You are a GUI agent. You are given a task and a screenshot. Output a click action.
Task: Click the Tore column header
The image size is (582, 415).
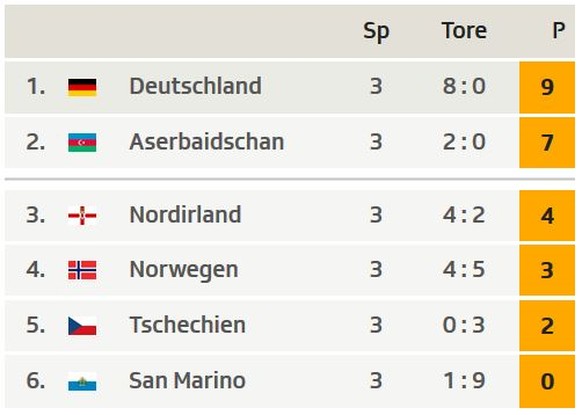pos(464,30)
